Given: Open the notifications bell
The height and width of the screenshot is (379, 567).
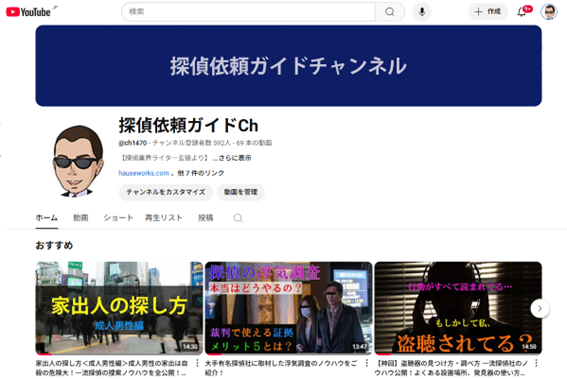Looking at the screenshot, I should (x=521, y=12).
